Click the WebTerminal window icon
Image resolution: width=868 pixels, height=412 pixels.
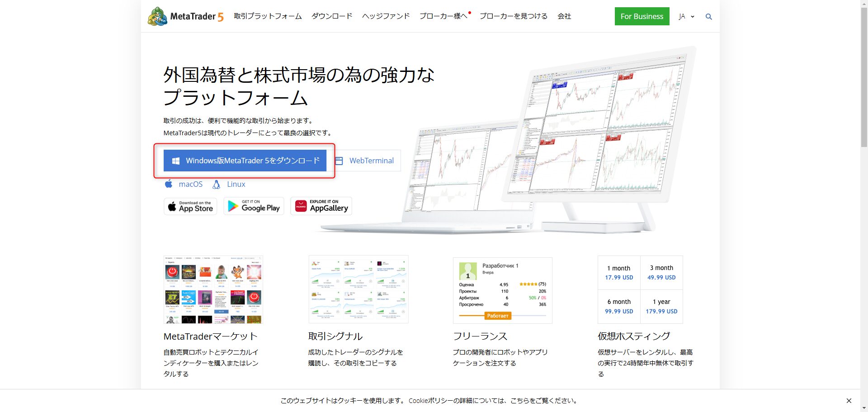[339, 161]
